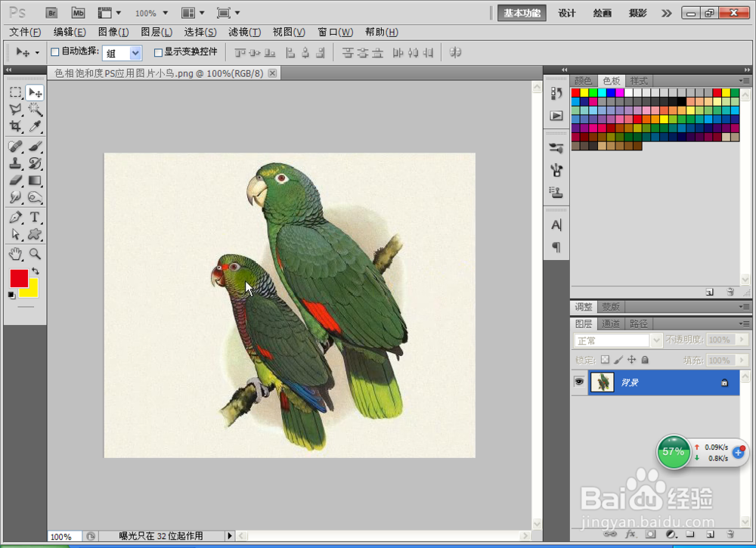756x548 pixels.
Task: Select the Zoom tool
Action: coord(35,253)
